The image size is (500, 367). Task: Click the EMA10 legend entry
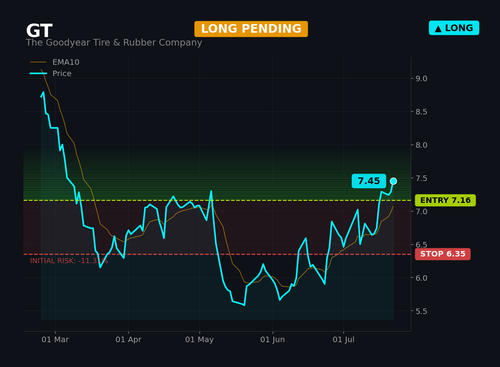coord(55,62)
